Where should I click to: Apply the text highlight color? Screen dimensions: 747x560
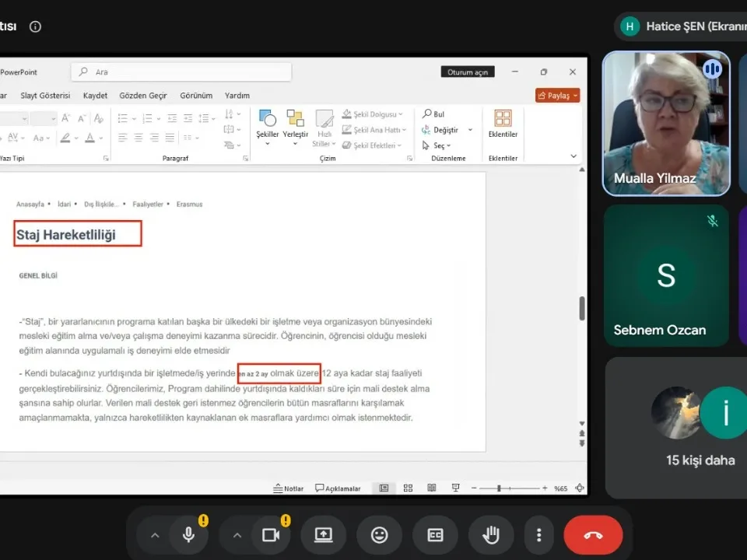[x=65, y=138]
